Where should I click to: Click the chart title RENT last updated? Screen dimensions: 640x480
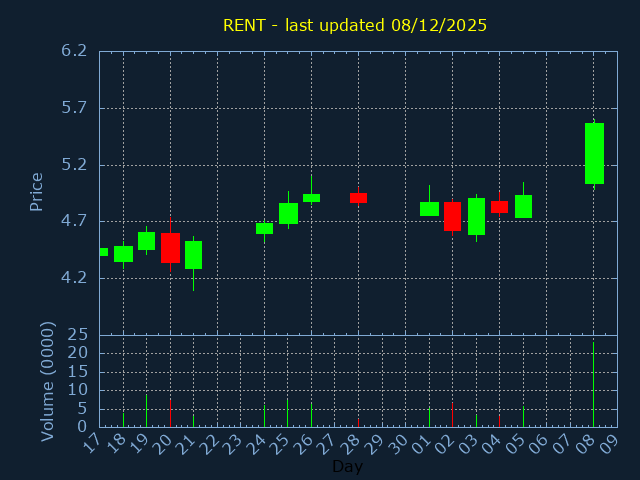(x=355, y=25)
